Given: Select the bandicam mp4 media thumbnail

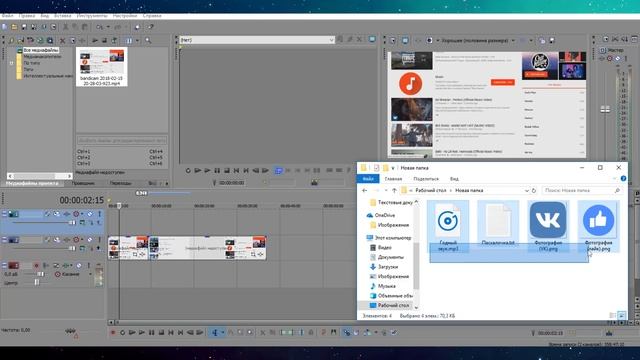Looking at the screenshot, I should (x=102, y=67).
